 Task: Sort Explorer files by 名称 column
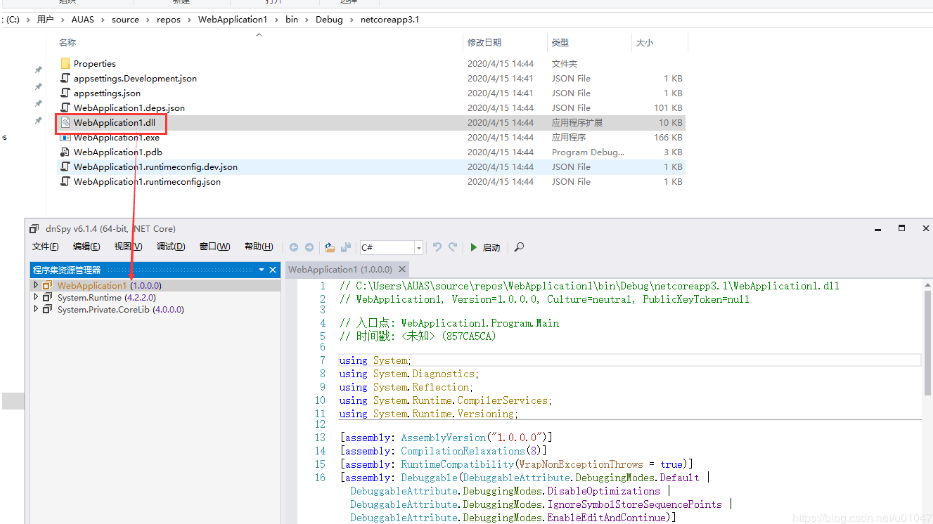(67, 43)
